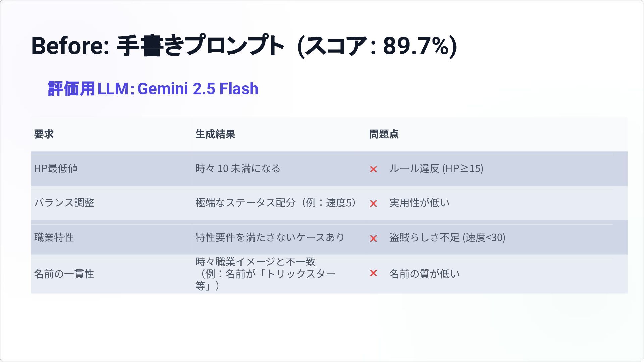Select the '時々 10 未満になる' cell

pyautogui.click(x=237, y=168)
